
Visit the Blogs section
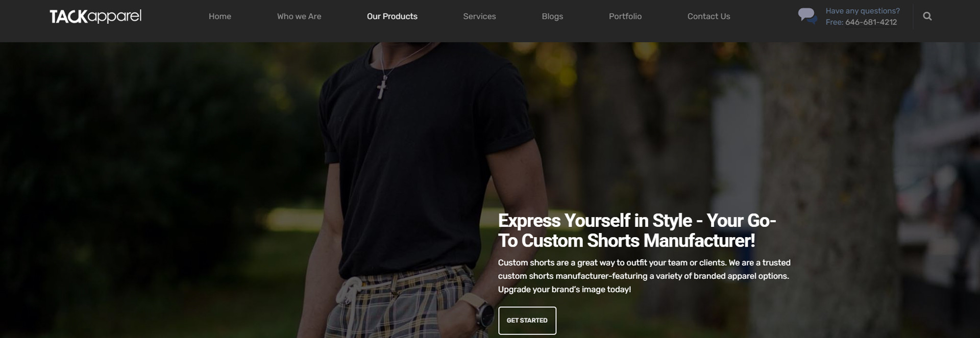[552, 16]
